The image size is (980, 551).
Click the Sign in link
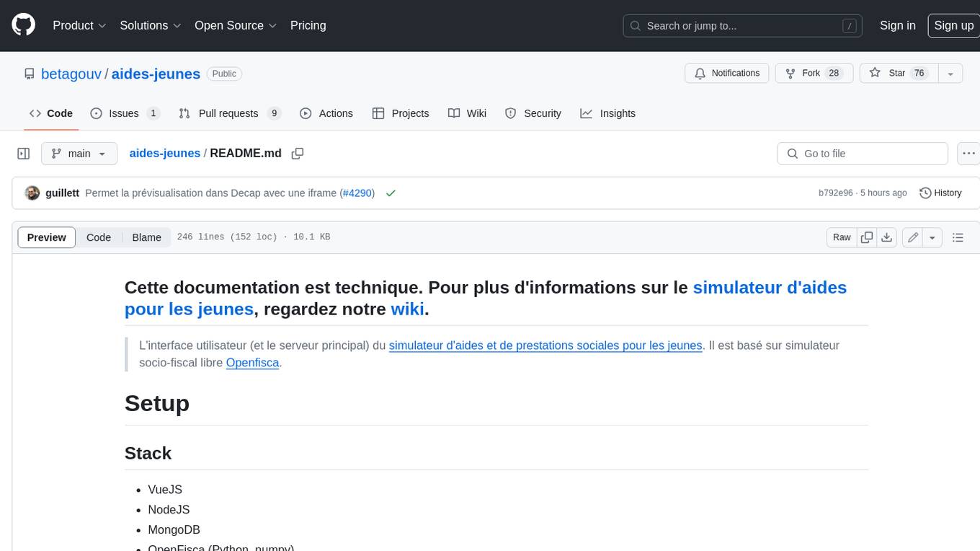(x=897, y=25)
